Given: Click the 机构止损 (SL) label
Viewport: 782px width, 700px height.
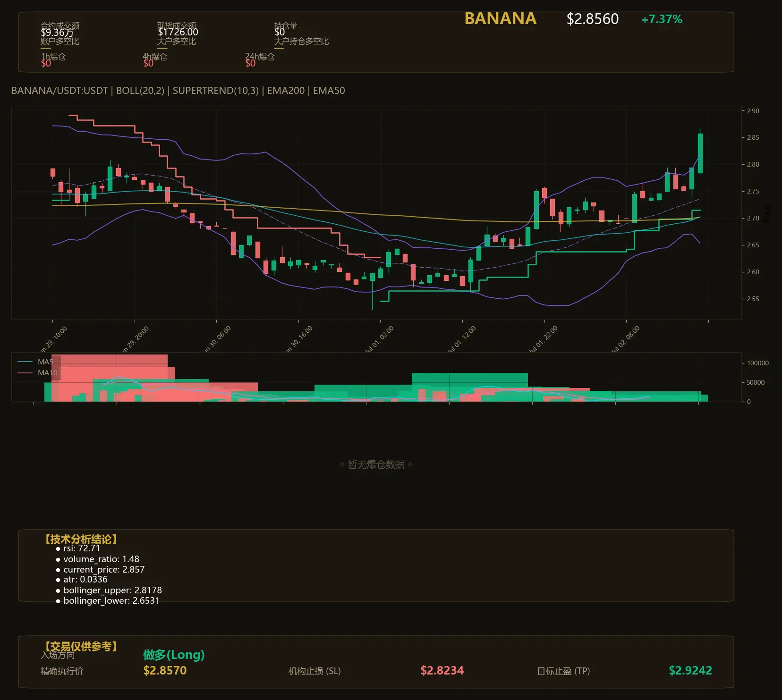Looking at the screenshot, I should pos(314,671).
